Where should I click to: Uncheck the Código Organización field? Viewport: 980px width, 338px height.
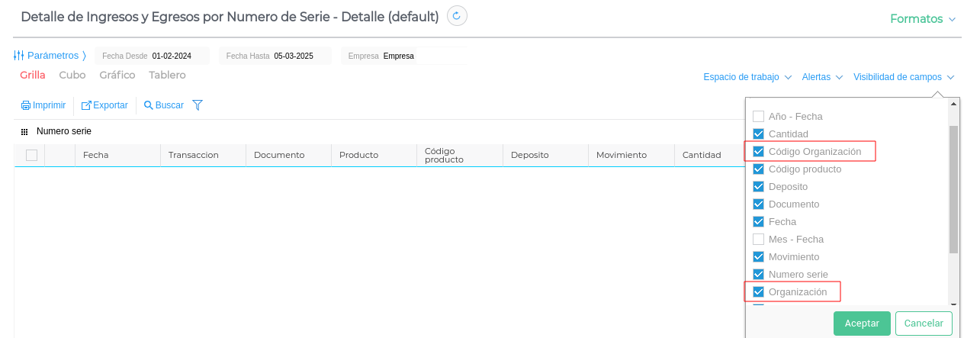(758, 152)
